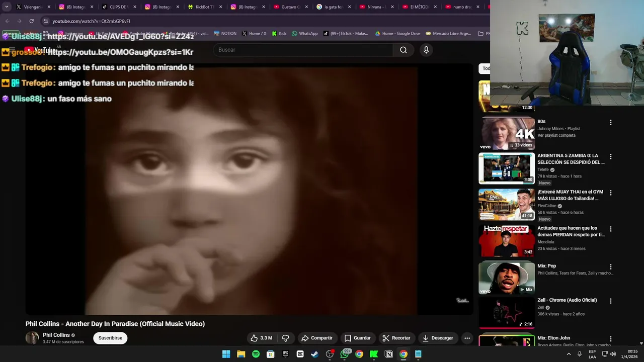Open Phil Collins channel avatar

click(x=32, y=338)
